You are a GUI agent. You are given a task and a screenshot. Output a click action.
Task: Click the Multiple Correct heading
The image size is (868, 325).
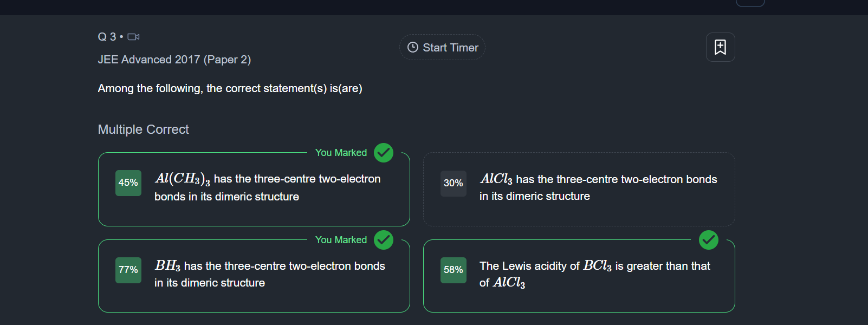click(144, 129)
